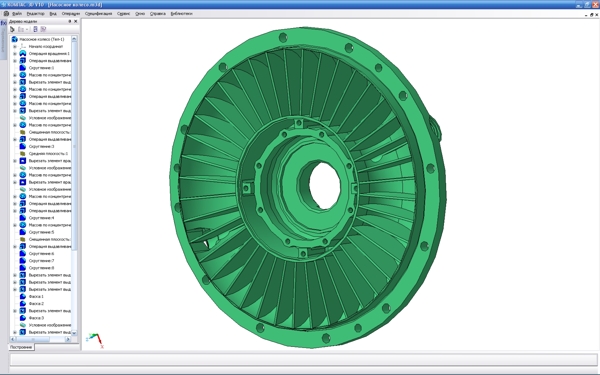The image size is (600, 375).
Task: Switch to the 'Построение' tab
Action: [x=21, y=347]
